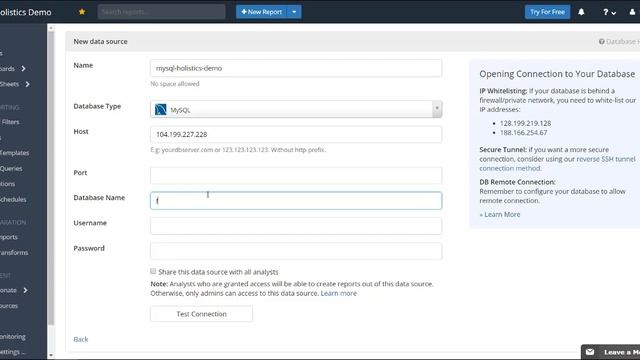Open the notifications bell
Image resolution: width=640 pixels, height=360 pixels.
[x=581, y=12]
